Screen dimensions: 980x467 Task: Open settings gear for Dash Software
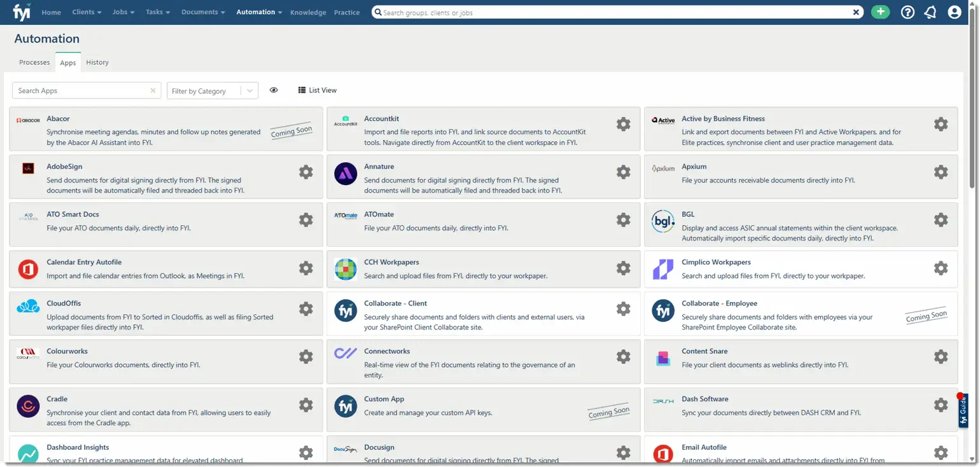[x=941, y=405]
